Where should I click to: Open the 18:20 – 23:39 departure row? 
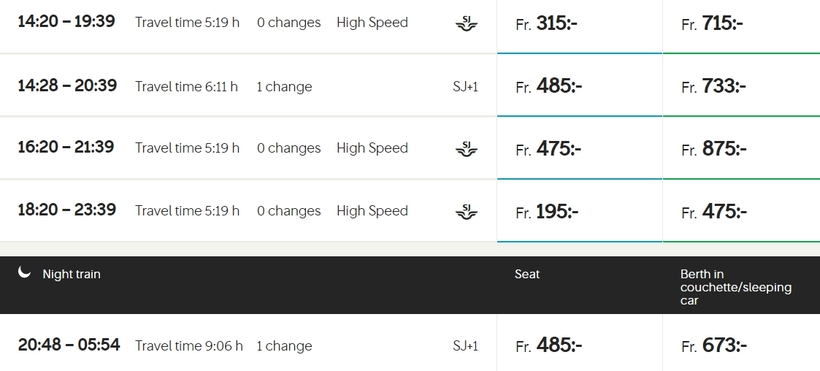pyautogui.click(x=248, y=211)
